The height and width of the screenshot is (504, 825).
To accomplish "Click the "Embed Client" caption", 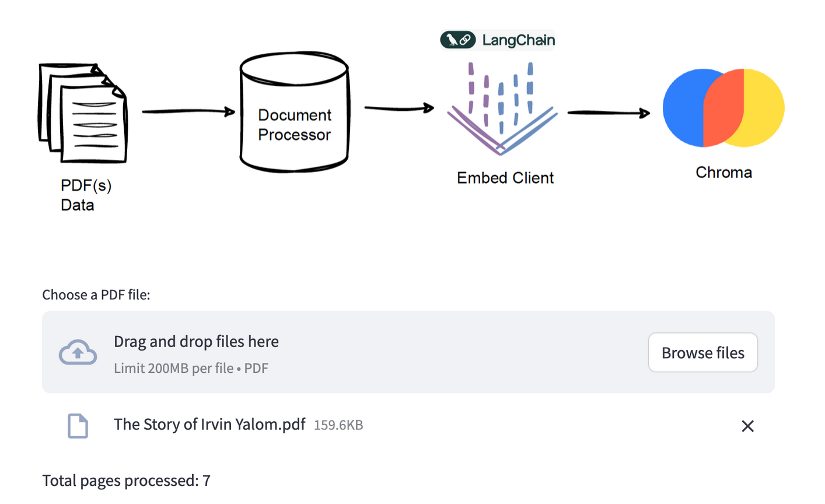I will tap(505, 178).
